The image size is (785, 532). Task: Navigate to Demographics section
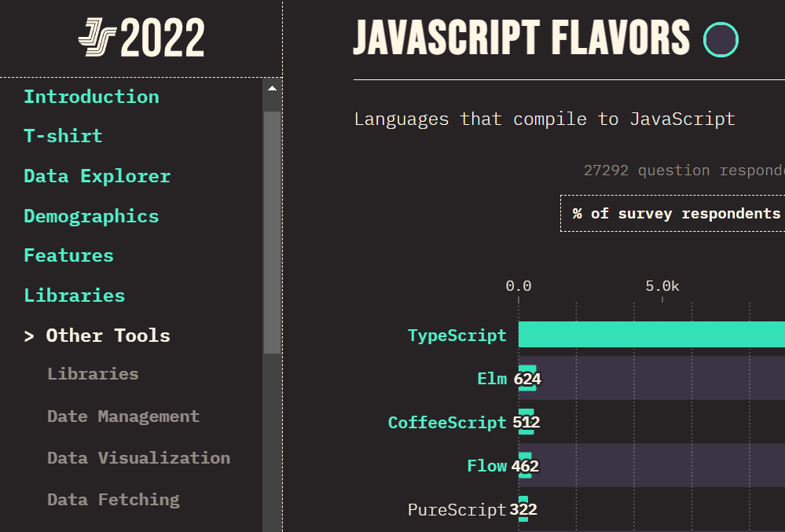pos(91,216)
